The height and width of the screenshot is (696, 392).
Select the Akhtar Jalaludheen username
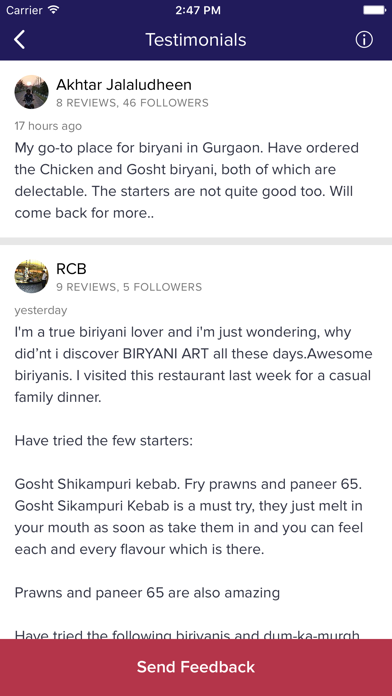click(124, 85)
